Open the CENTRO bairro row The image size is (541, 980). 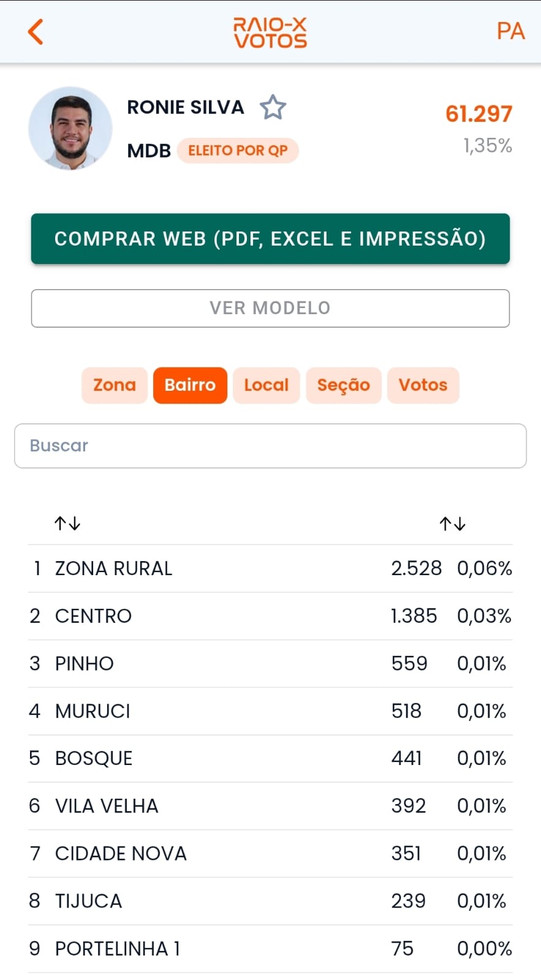pos(270,616)
